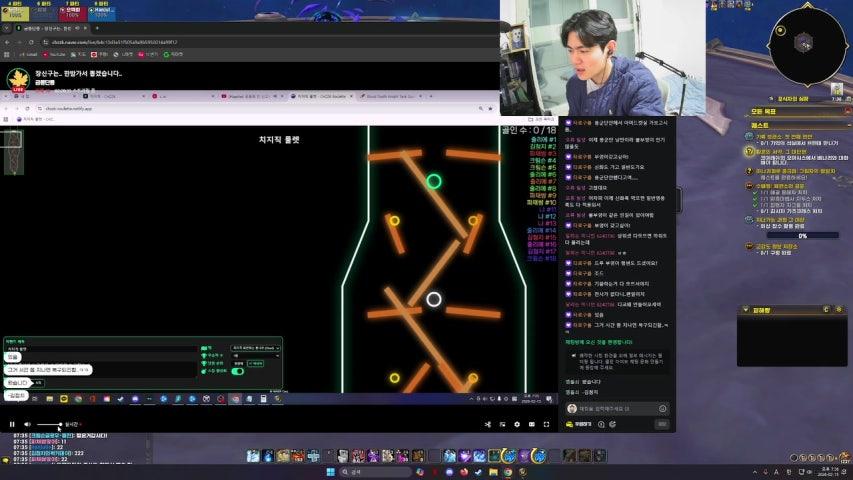This screenshot has height=480, width=853.
Task: Open the YouTube bookmark
Action: pos(54,54)
